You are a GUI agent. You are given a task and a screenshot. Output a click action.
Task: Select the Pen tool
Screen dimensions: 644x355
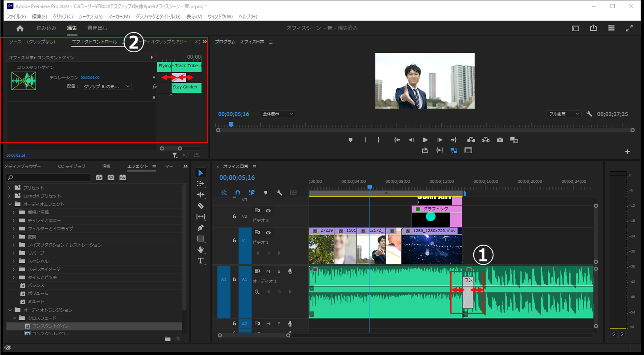tap(201, 228)
